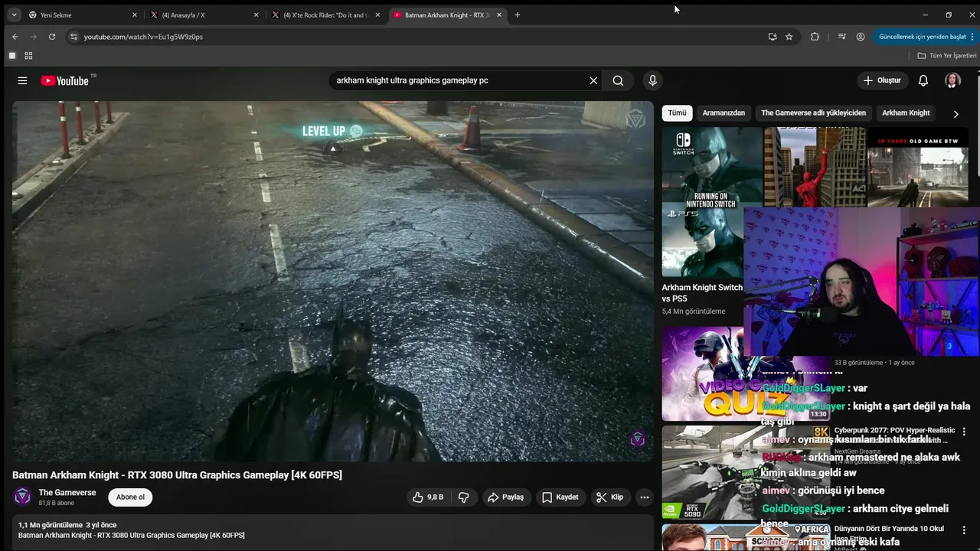Open Dünyanın Dört Bir Yanında video thumbnail
Screen dimensions: 980x551
710,537
